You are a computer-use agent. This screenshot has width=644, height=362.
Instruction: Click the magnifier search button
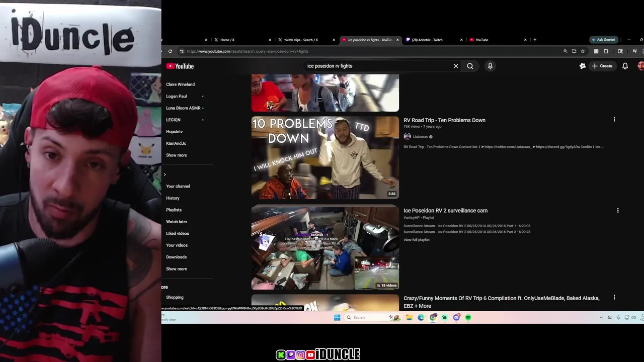click(470, 66)
